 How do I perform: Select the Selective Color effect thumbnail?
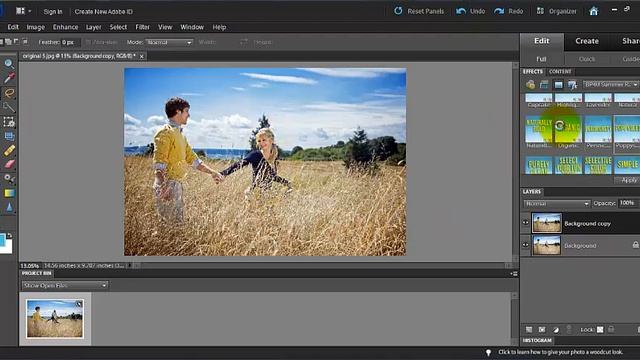pyautogui.click(x=598, y=165)
